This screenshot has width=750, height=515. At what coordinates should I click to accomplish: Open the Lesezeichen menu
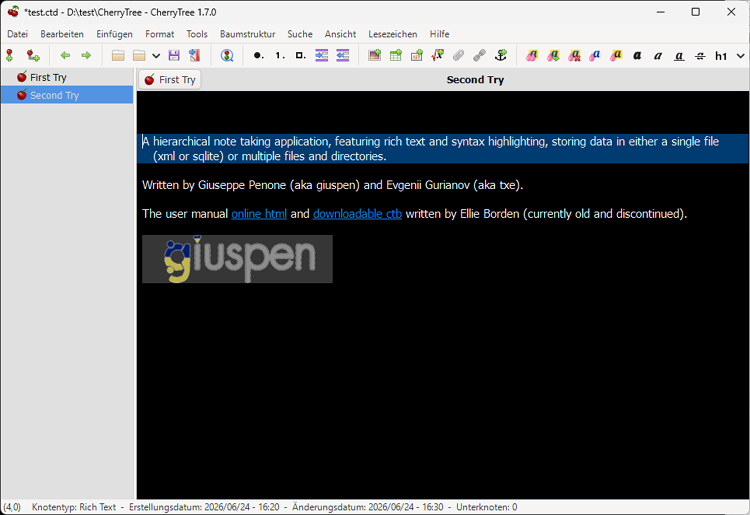(393, 34)
